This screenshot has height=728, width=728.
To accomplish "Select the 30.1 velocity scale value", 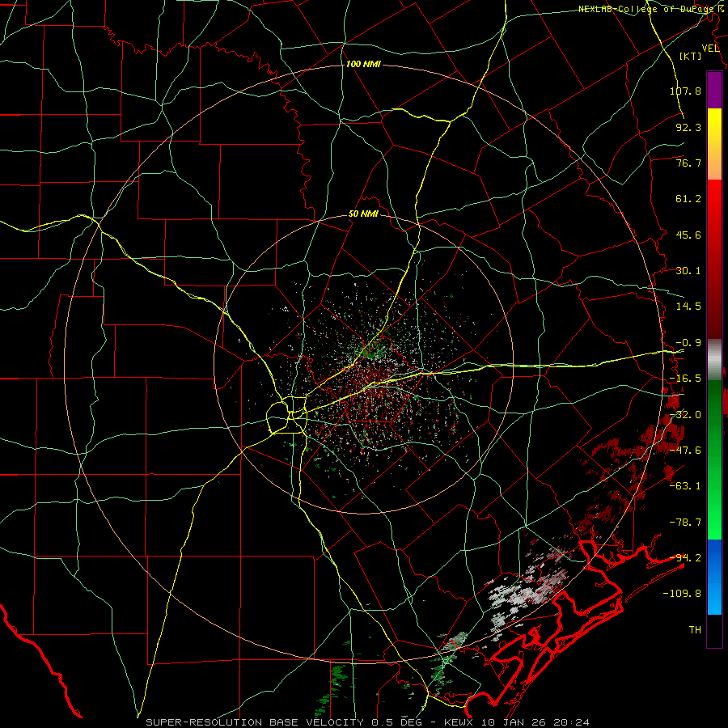I will point(688,271).
